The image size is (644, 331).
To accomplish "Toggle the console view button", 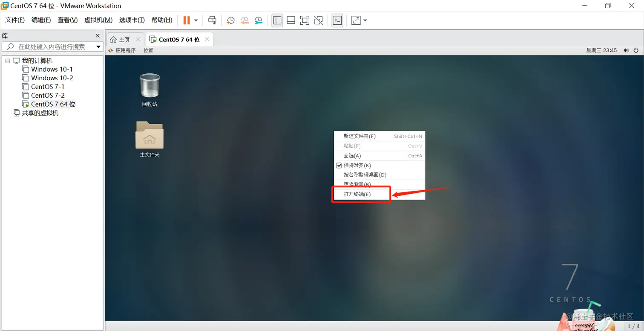I will click(337, 20).
